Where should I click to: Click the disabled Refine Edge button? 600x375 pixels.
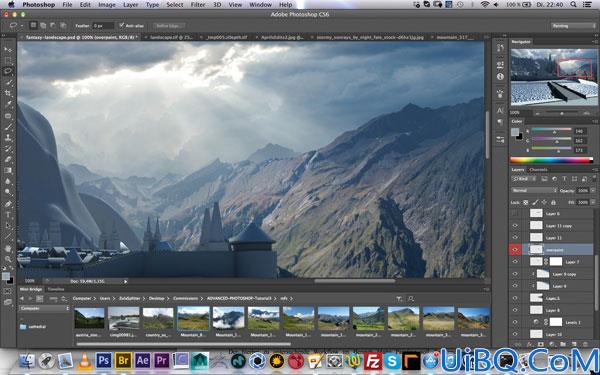click(169, 26)
